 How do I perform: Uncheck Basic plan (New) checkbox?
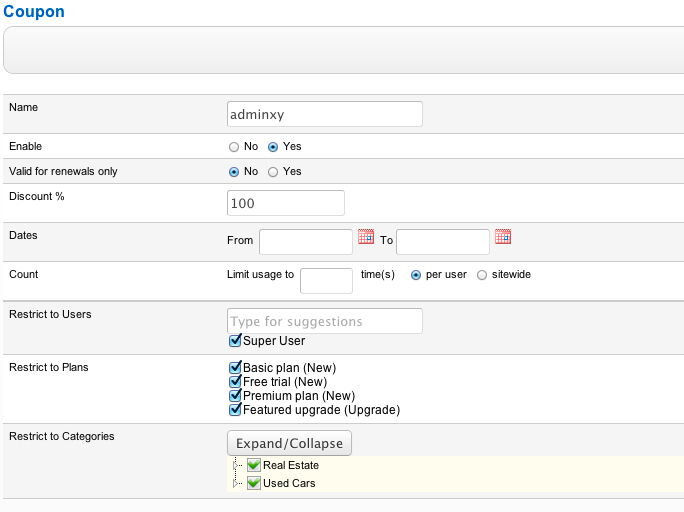[235, 368]
